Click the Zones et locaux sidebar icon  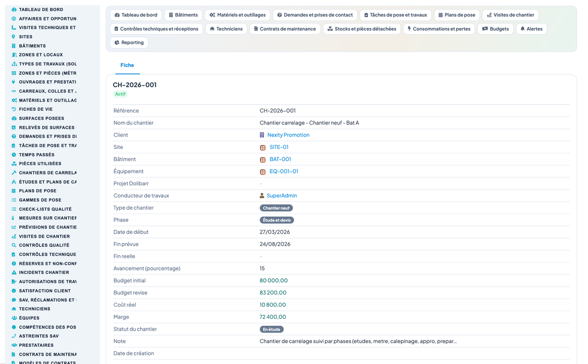tap(14, 55)
